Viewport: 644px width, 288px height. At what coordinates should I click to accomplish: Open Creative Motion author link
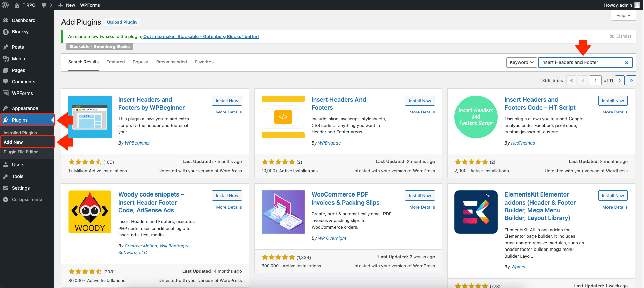(141, 246)
